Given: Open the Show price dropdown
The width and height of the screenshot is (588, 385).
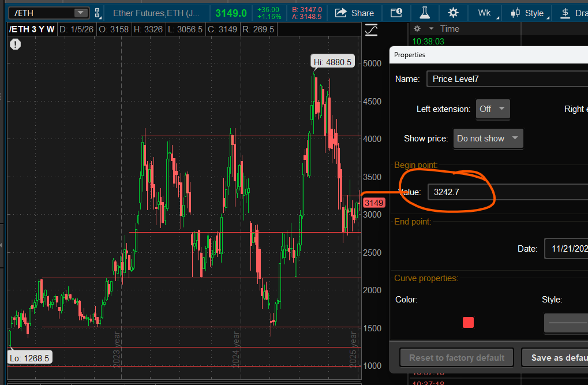Looking at the screenshot, I should point(488,139).
